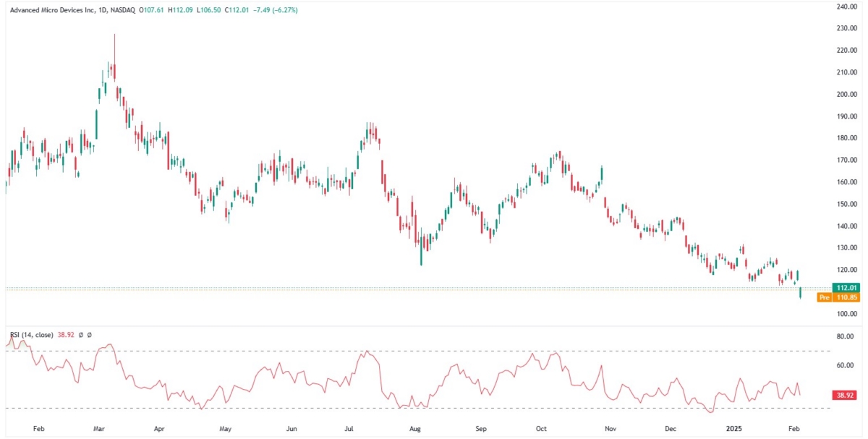Click the Jul label on time axis

[x=351, y=428]
